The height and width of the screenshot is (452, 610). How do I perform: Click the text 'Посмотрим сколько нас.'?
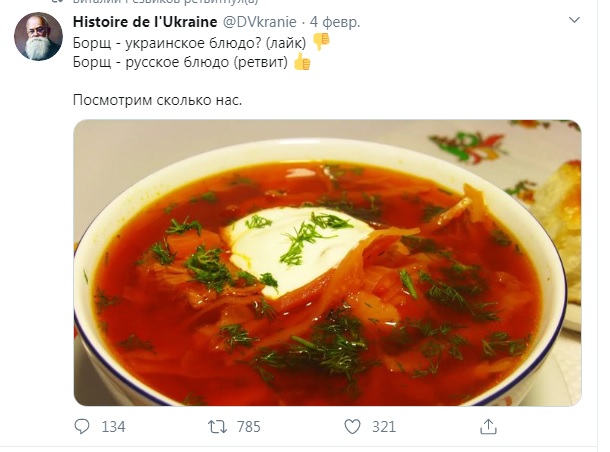click(157, 100)
